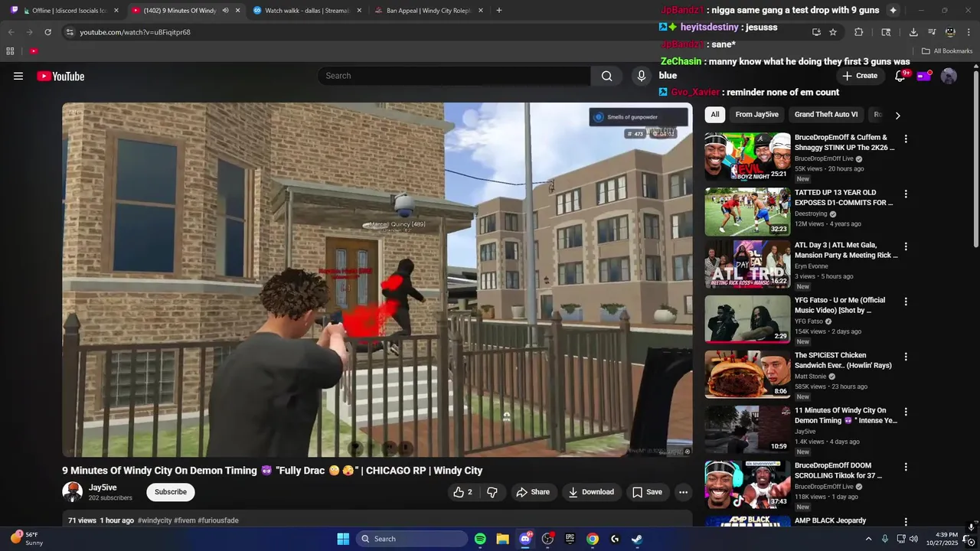Open YouTube bookmark in bookmarks bar
The height and width of the screenshot is (551, 980).
pyautogui.click(x=34, y=51)
